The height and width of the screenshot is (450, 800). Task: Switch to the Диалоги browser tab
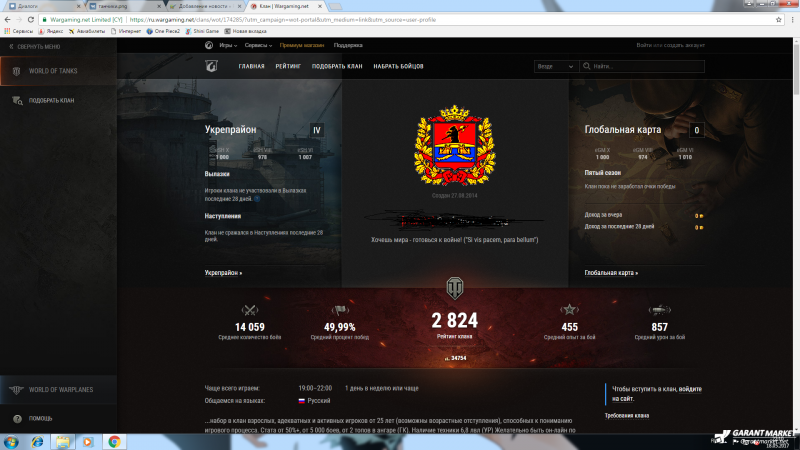pos(43,6)
